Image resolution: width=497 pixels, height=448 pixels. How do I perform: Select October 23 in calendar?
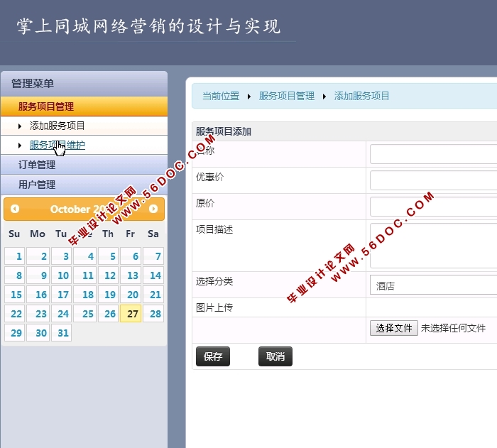pyautogui.click(x=38, y=314)
